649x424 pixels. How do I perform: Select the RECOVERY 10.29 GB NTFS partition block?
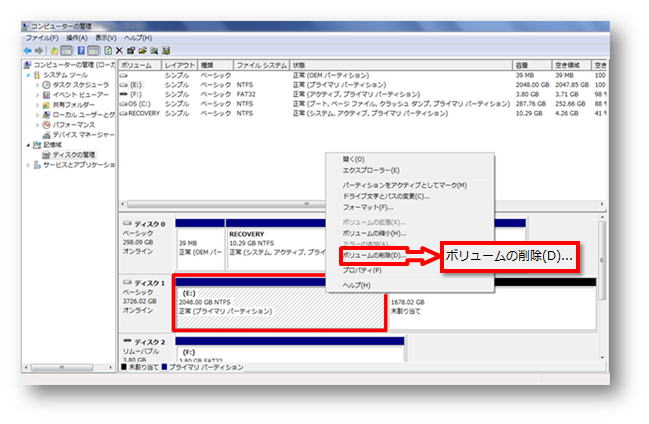[x=276, y=244]
